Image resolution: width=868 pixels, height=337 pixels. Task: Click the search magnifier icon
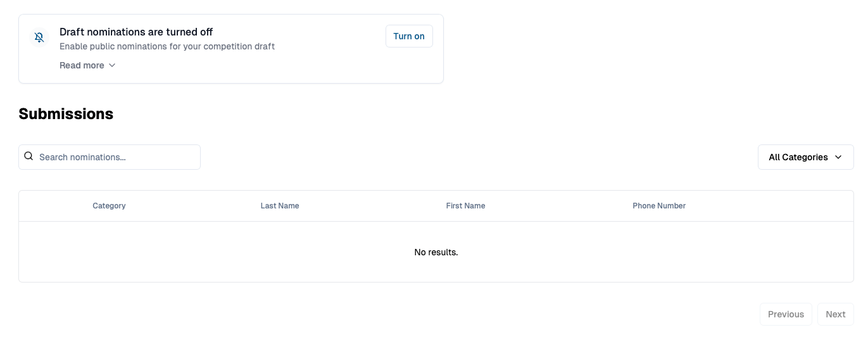click(28, 156)
